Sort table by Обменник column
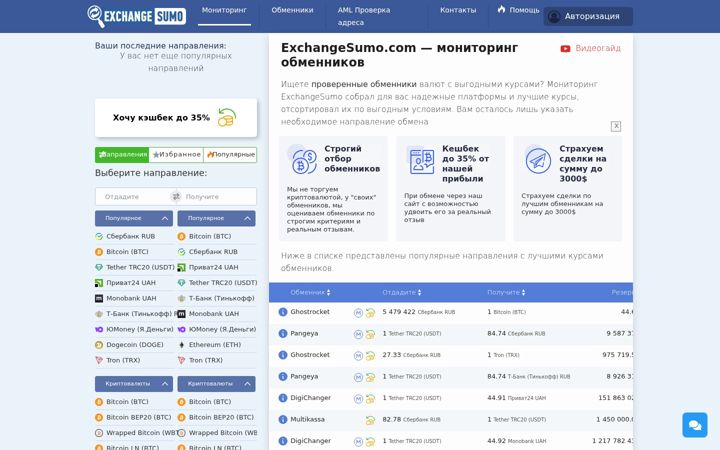 (310, 292)
